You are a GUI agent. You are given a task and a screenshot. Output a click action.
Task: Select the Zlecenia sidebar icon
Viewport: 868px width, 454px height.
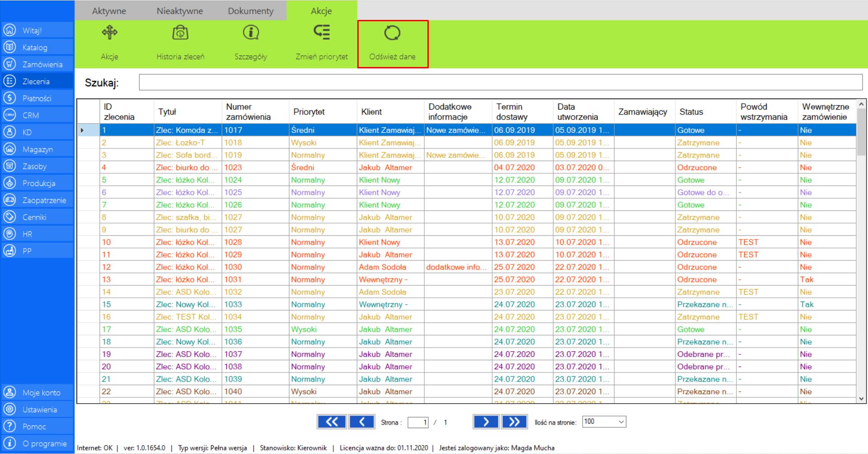(x=9, y=81)
